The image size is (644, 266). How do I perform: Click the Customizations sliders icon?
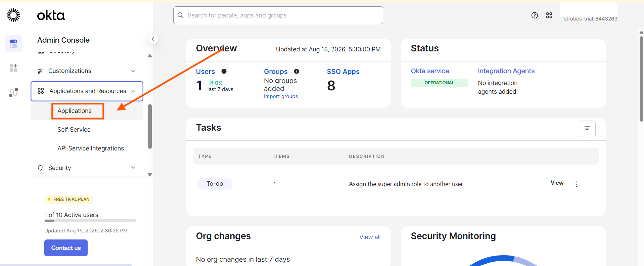point(40,71)
